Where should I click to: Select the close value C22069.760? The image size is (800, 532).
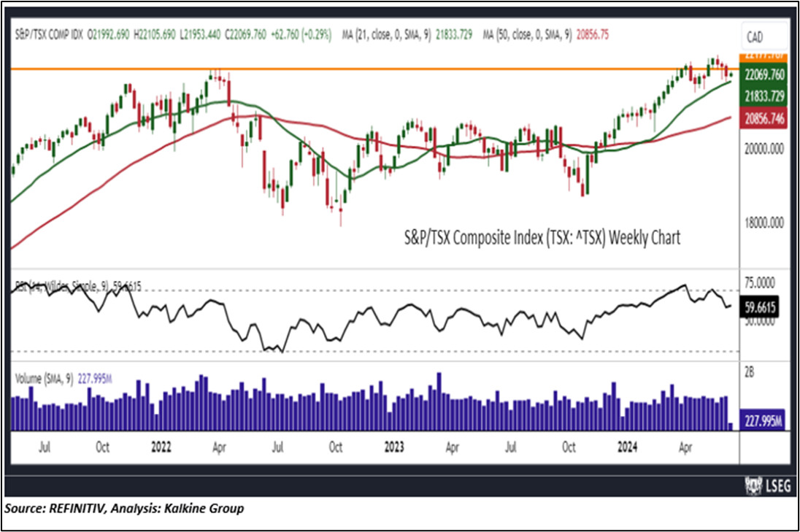pyautogui.click(x=245, y=35)
